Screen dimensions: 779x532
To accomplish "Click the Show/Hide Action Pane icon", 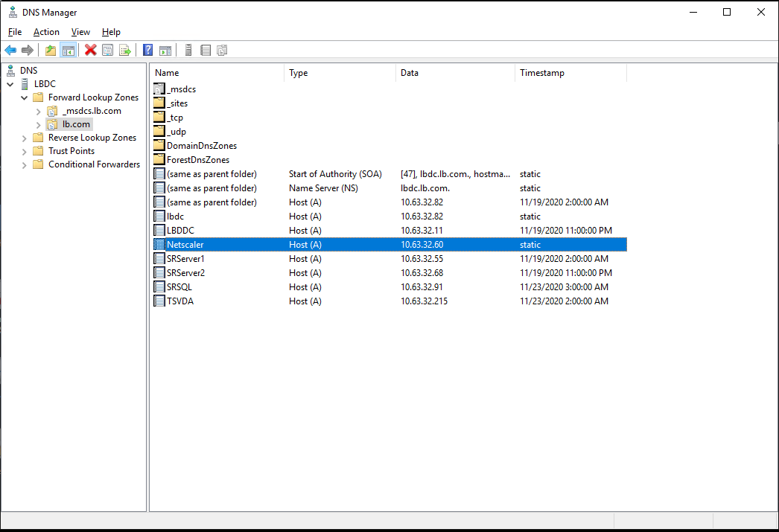I will 165,50.
